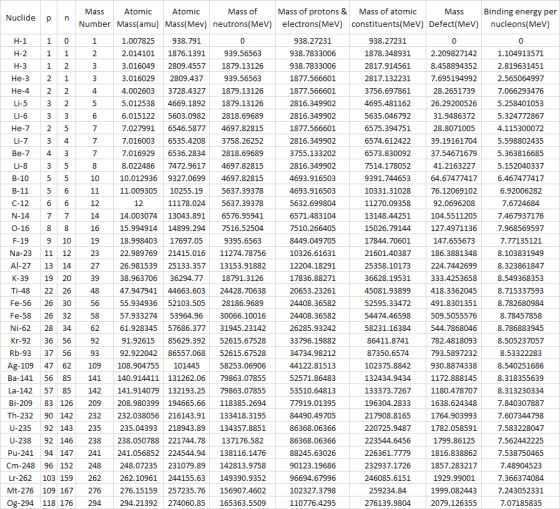Select the He-4 binding energy value 7.066293476

pos(520,91)
